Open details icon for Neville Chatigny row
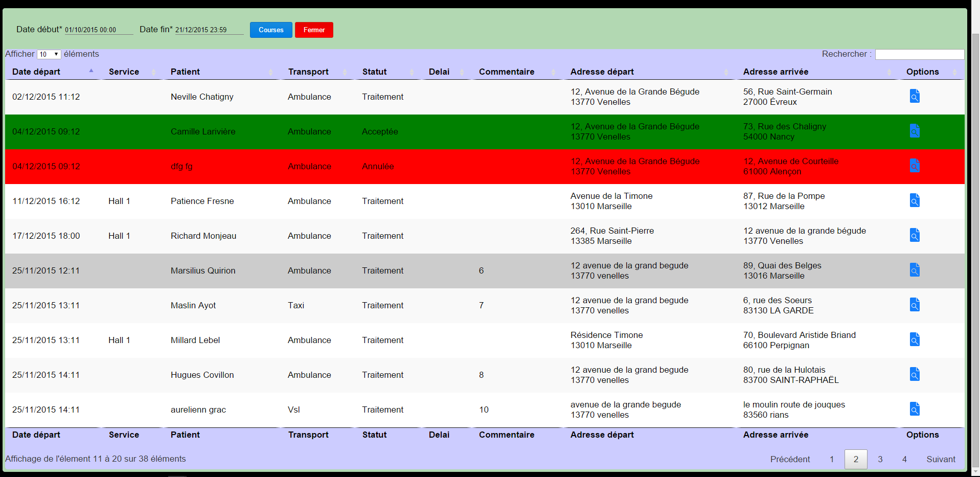Screen dimensions: 980x477 click(x=915, y=96)
